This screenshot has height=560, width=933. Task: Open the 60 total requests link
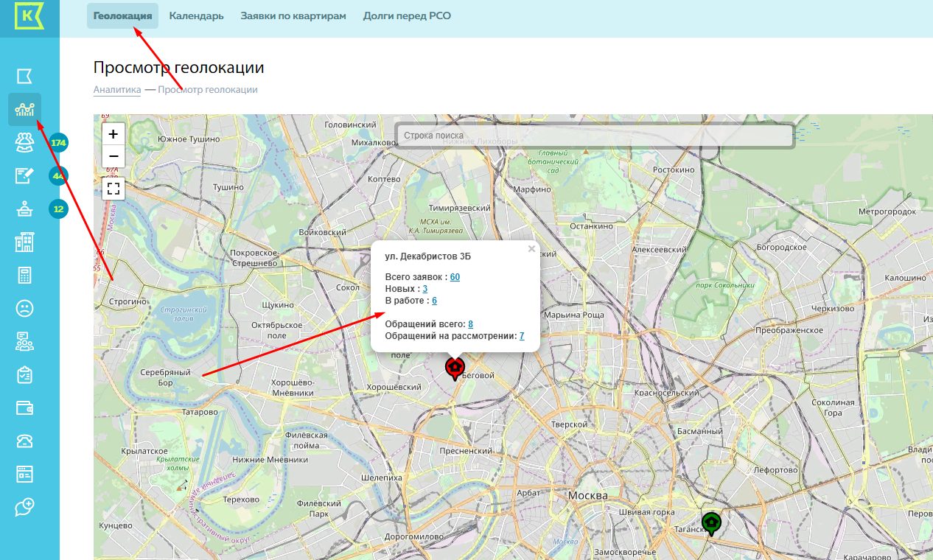click(455, 277)
